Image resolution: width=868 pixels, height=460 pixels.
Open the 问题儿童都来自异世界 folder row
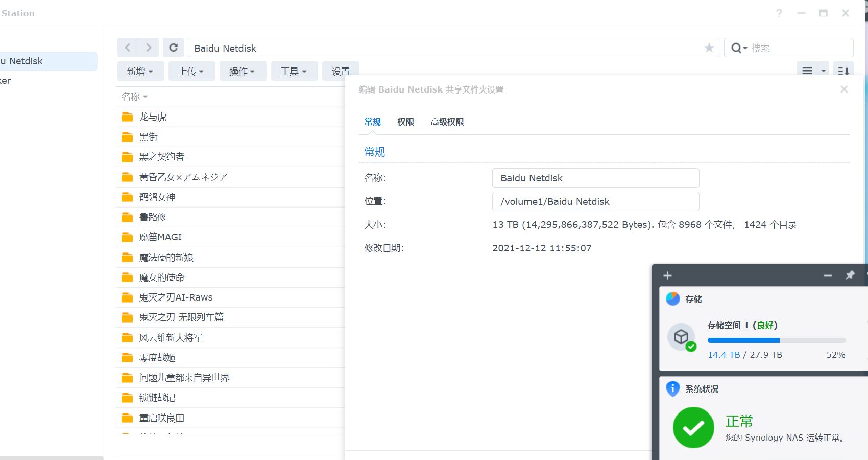pyautogui.click(x=231, y=378)
